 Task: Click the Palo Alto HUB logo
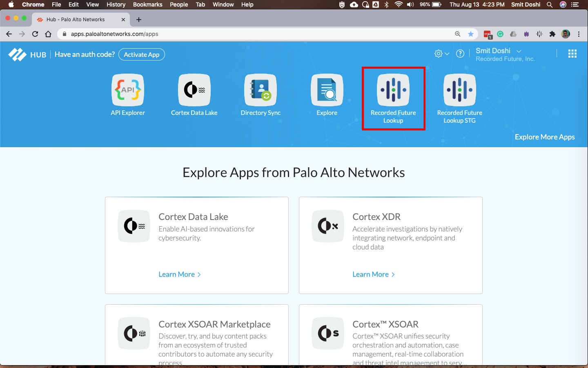[27, 54]
